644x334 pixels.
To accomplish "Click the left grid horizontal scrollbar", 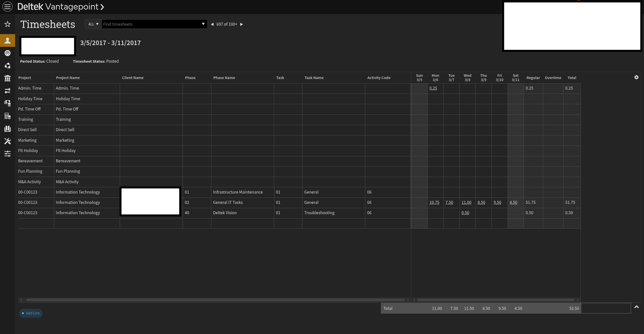I will pos(215,300).
